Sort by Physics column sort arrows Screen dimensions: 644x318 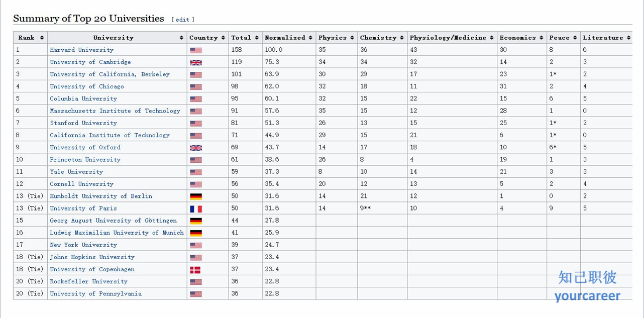pos(352,38)
